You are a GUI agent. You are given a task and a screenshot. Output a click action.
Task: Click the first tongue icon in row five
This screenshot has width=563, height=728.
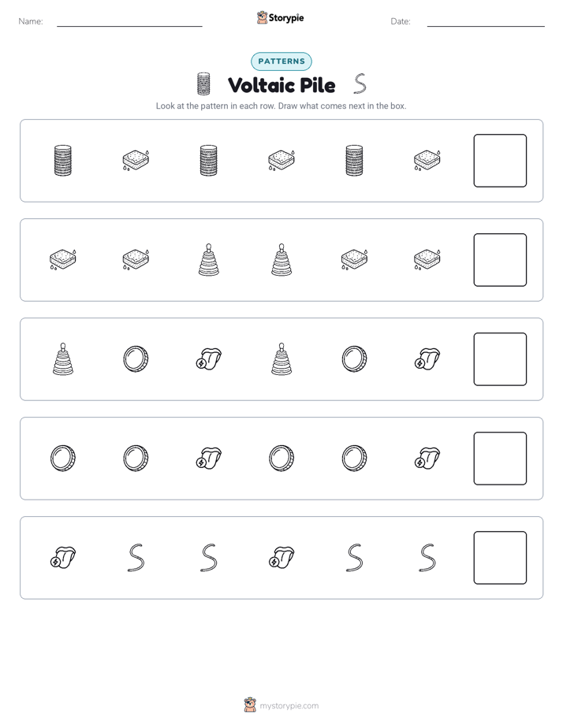click(x=63, y=558)
